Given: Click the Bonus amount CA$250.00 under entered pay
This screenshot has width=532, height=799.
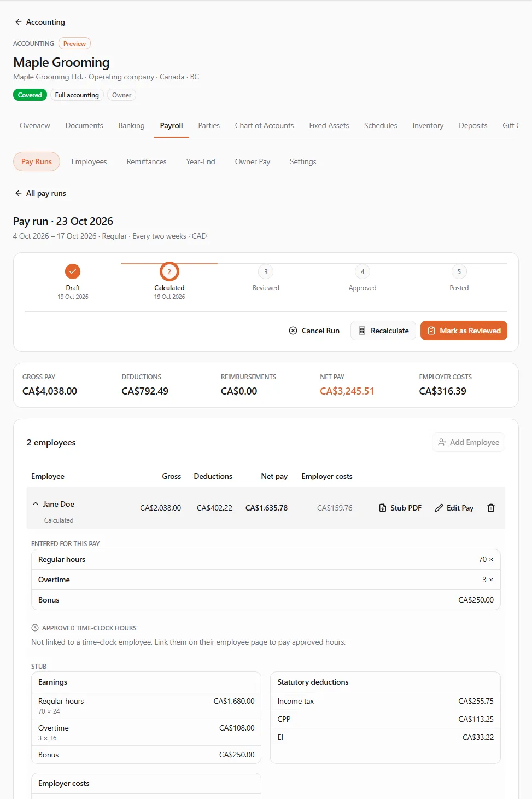Looking at the screenshot, I should click(476, 600).
